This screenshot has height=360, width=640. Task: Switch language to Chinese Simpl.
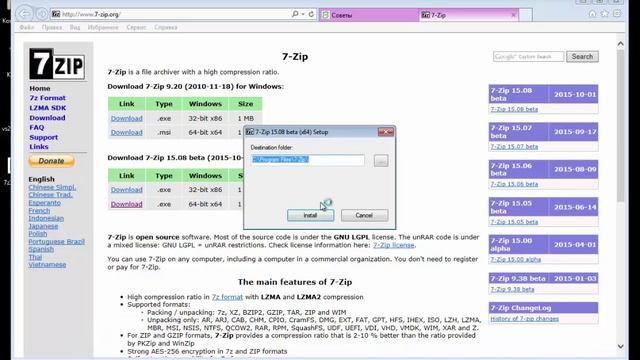click(x=52, y=187)
